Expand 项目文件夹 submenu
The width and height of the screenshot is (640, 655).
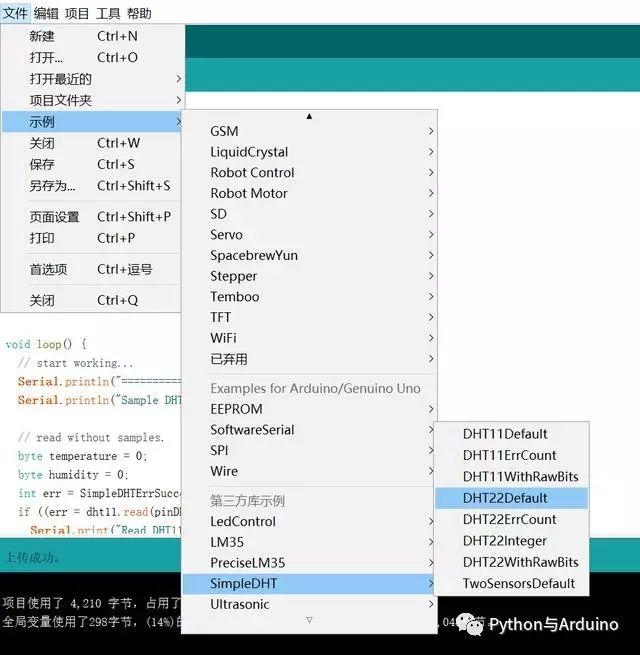click(92, 100)
